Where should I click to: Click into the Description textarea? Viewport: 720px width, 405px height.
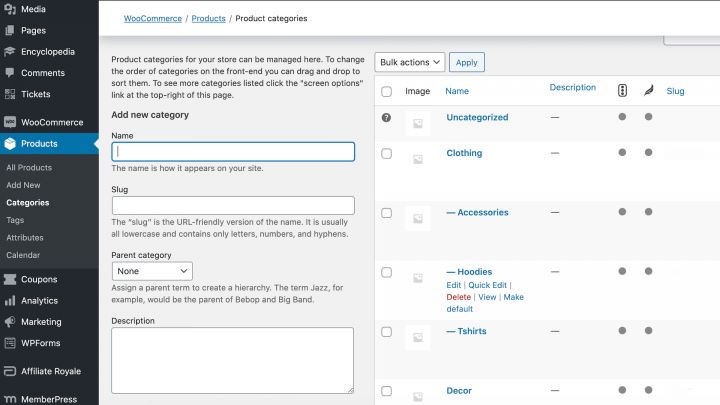pyautogui.click(x=232, y=360)
